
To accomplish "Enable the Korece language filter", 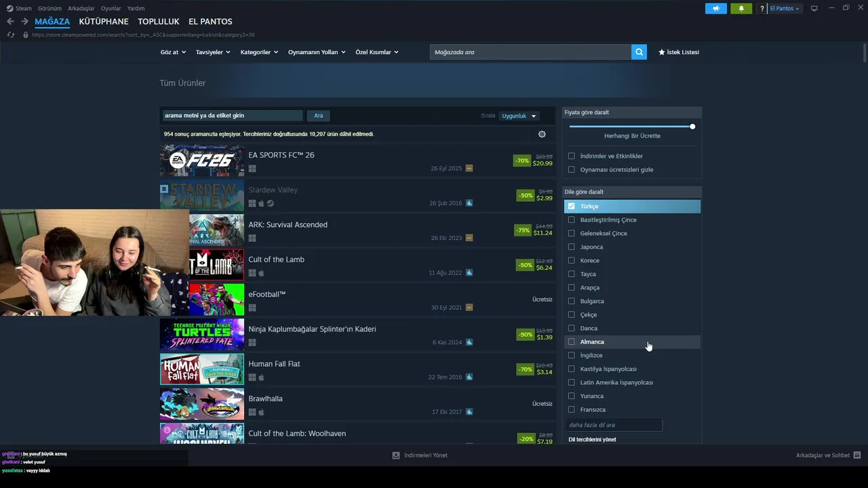I will (x=572, y=260).
